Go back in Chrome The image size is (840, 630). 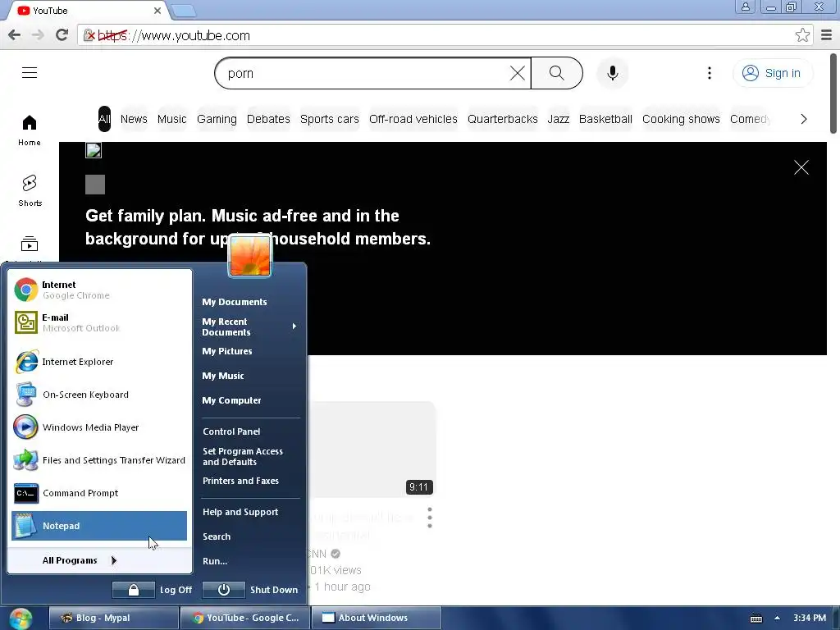click(15, 35)
